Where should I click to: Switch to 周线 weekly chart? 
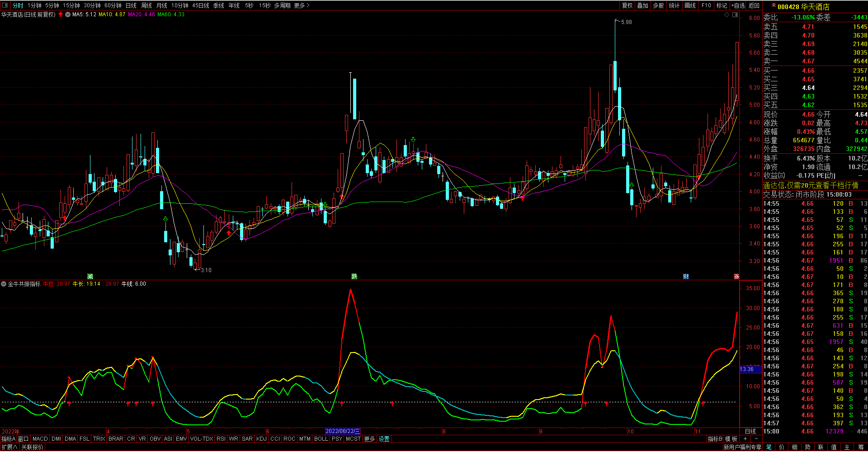146,5
